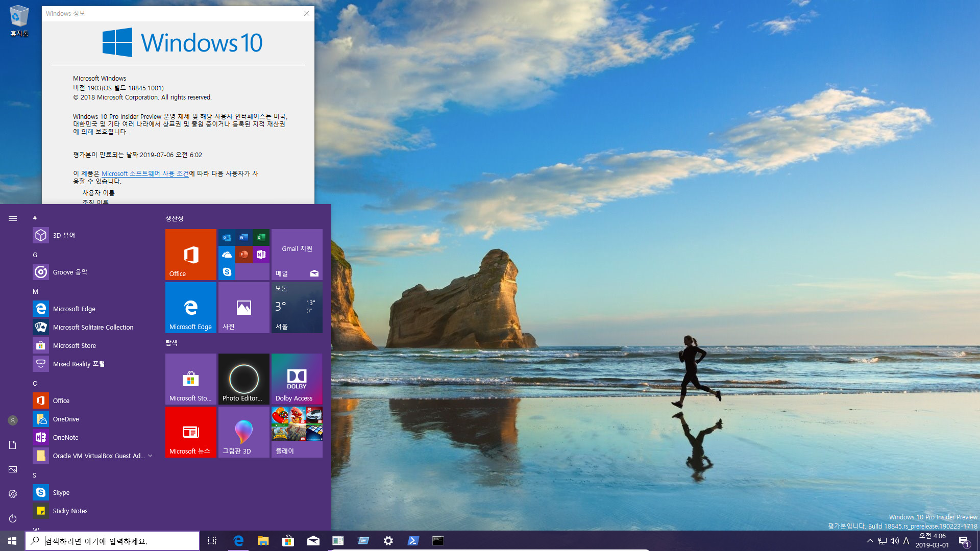This screenshot has width=980, height=551.
Task: Open network status in system tray
Action: tap(883, 541)
